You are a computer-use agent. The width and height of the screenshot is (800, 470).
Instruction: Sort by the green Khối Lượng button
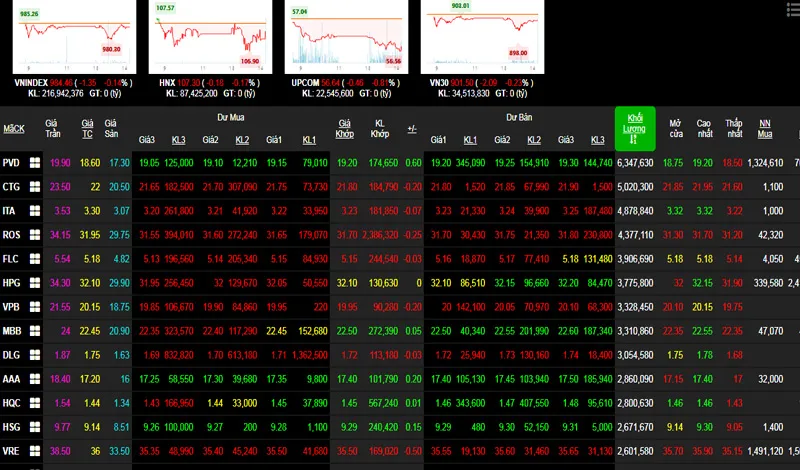[x=635, y=129]
